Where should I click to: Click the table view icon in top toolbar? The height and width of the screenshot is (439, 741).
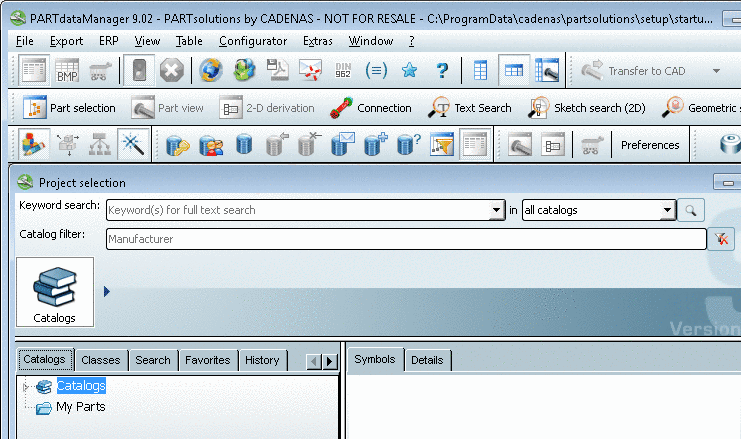pyautogui.click(x=34, y=71)
